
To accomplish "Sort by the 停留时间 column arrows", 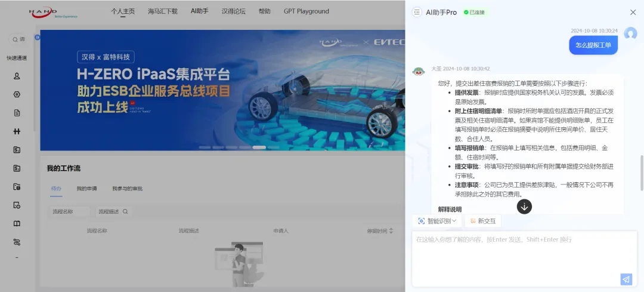I will 391,230.
